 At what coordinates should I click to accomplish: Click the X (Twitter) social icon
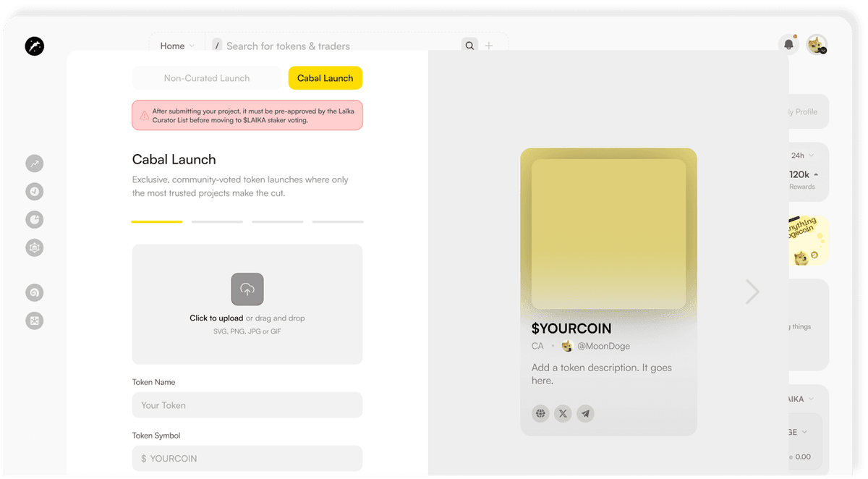tap(563, 414)
